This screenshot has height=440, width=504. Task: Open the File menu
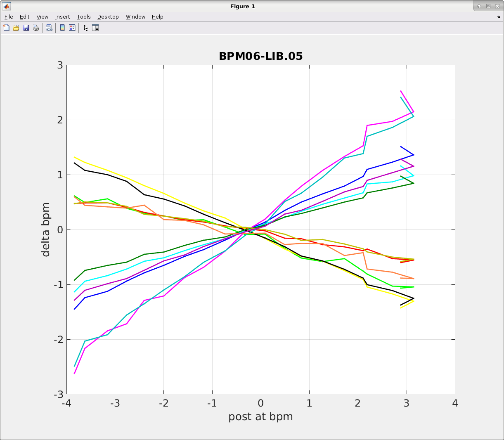pos(9,17)
